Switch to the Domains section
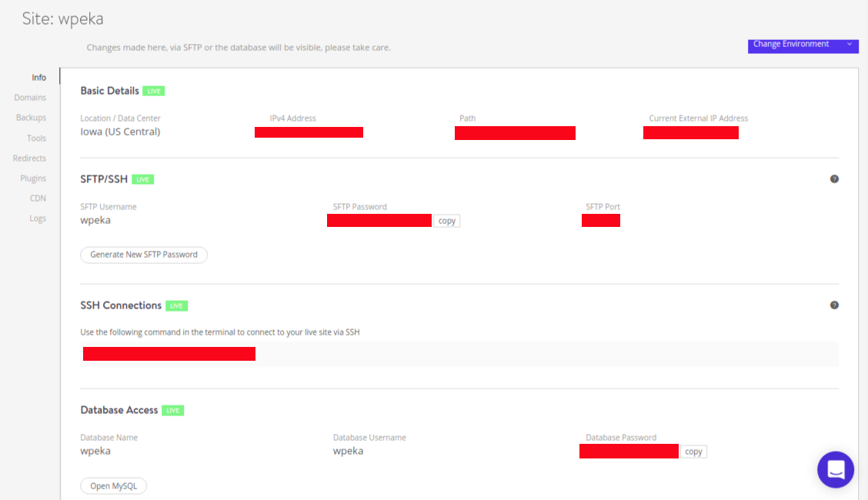Screen dimensions: 868x500 30,97
